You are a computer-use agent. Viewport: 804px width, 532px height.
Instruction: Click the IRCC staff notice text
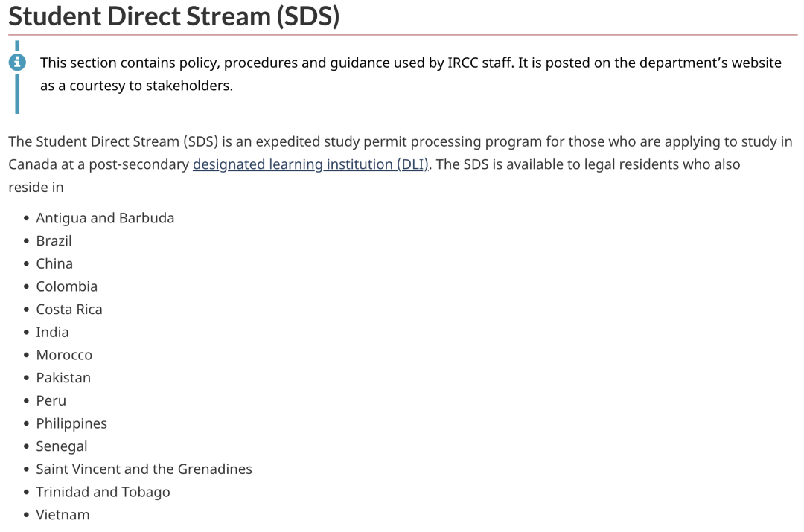tap(411, 74)
